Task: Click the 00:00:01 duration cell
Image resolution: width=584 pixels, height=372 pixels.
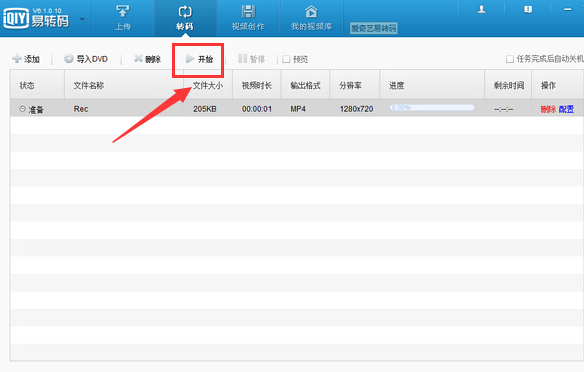Action: click(x=257, y=109)
